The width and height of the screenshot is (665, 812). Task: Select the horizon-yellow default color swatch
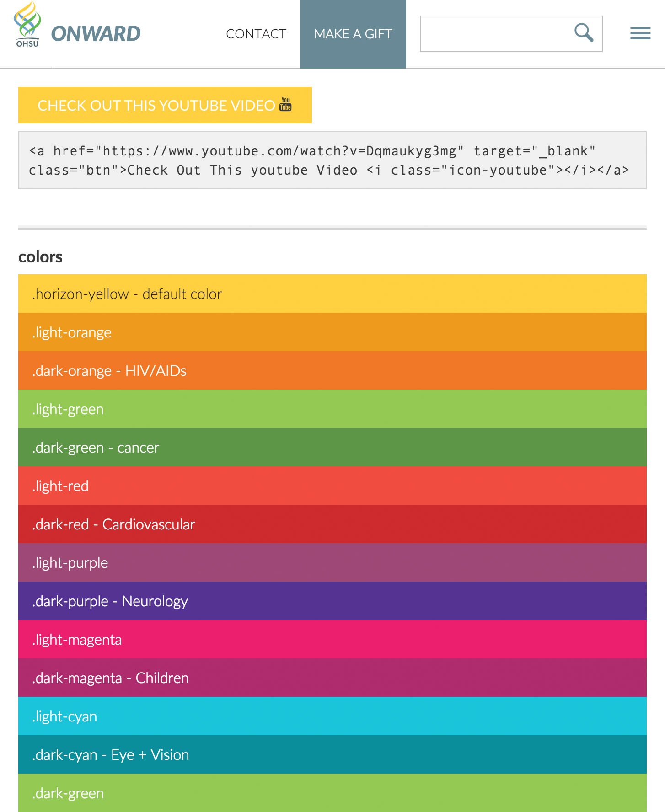(332, 294)
